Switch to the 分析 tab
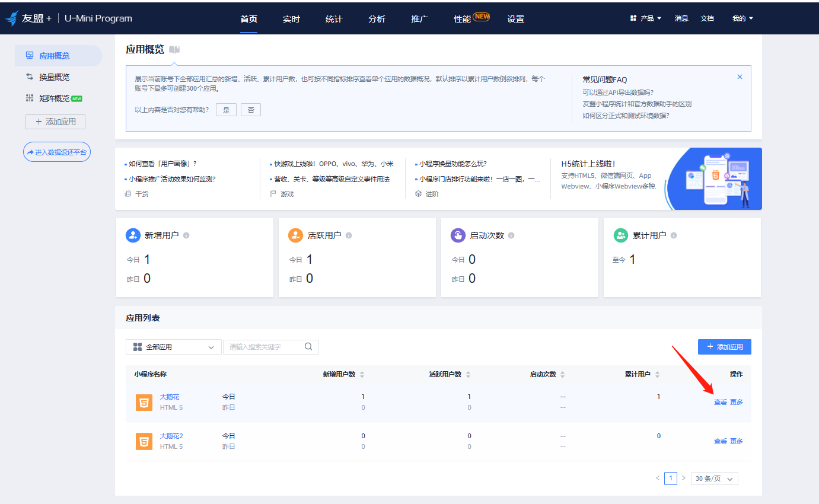The height and width of the screenshot is (504, 819). [377, 19]
